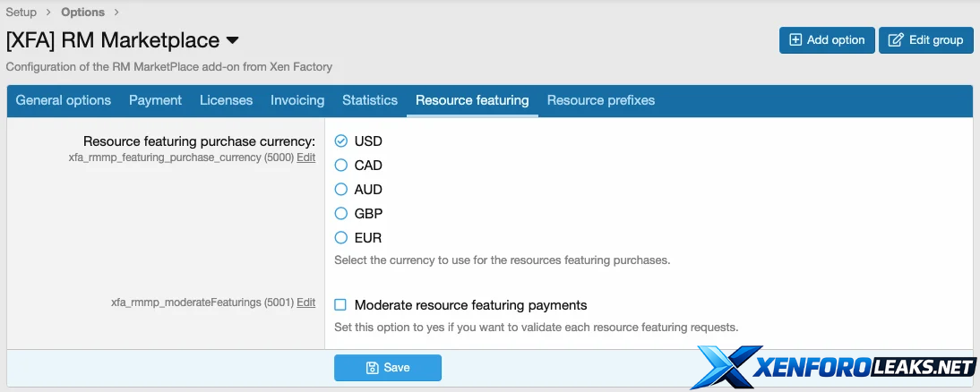The width and height of the screenshot is (980, 392).
Task: Edit the xfa_rmmp_featuring_purchase_currency option
Action: [x=305, y=158]
